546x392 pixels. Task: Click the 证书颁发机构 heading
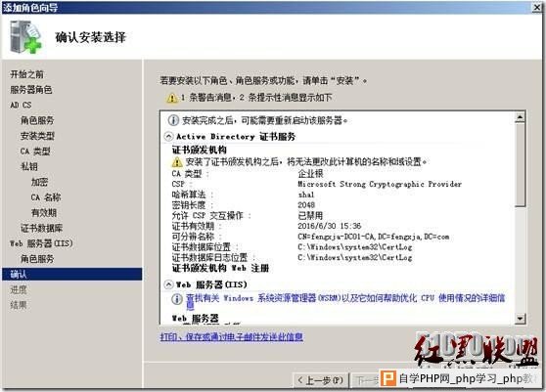pyautogui.click(x=200, y=150)
